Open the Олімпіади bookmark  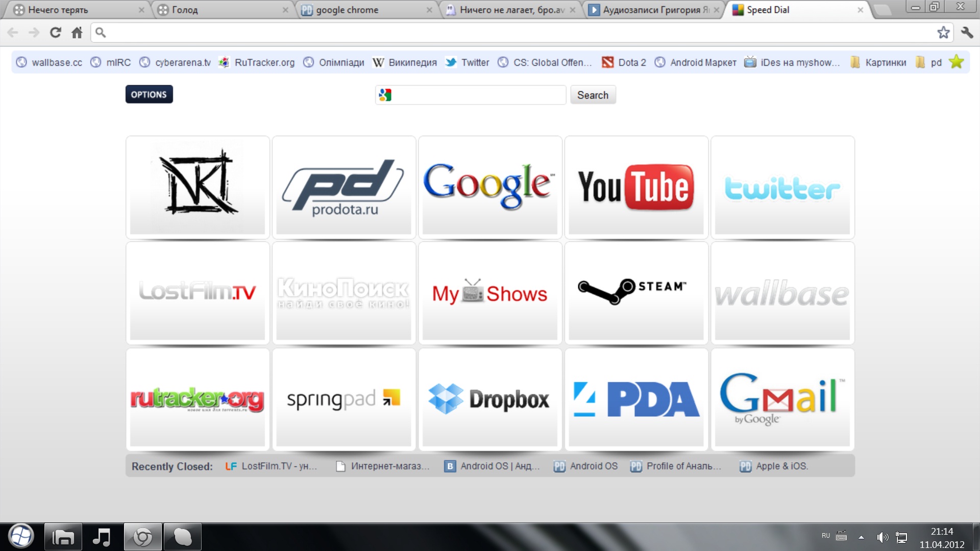coord(334,62)
